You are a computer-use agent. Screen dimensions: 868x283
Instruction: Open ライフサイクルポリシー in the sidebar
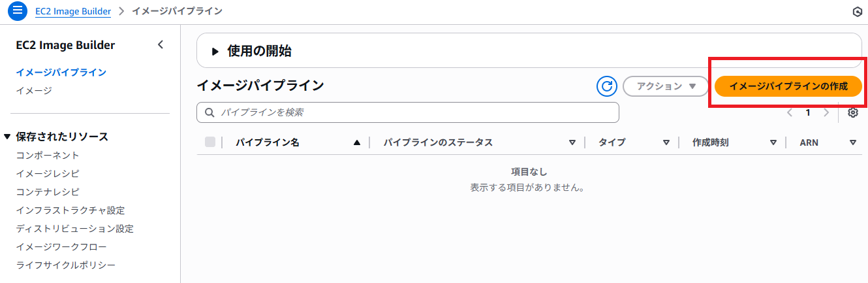pos(66,265)
